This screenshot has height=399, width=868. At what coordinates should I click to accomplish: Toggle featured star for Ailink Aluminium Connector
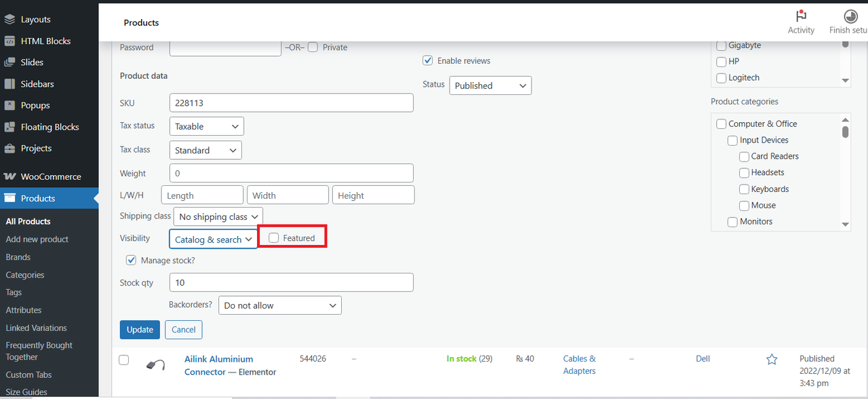pyautogui.click(x=772, y=360)
